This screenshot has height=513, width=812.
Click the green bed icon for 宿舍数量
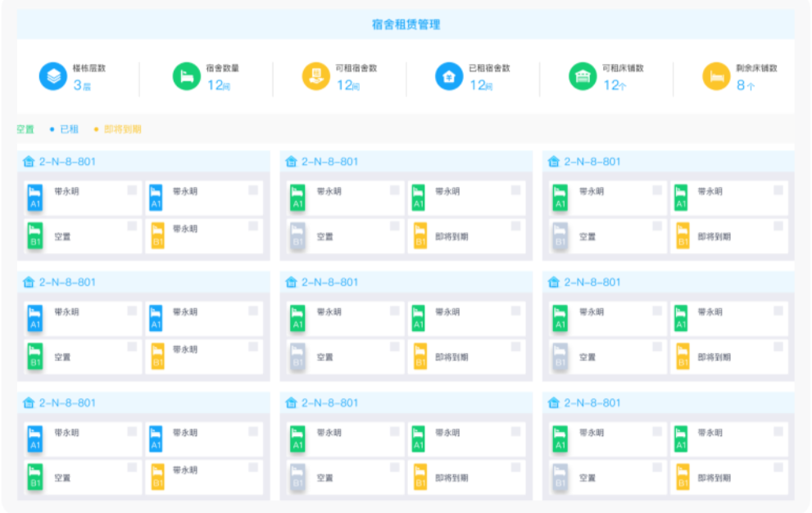(187, 76)
